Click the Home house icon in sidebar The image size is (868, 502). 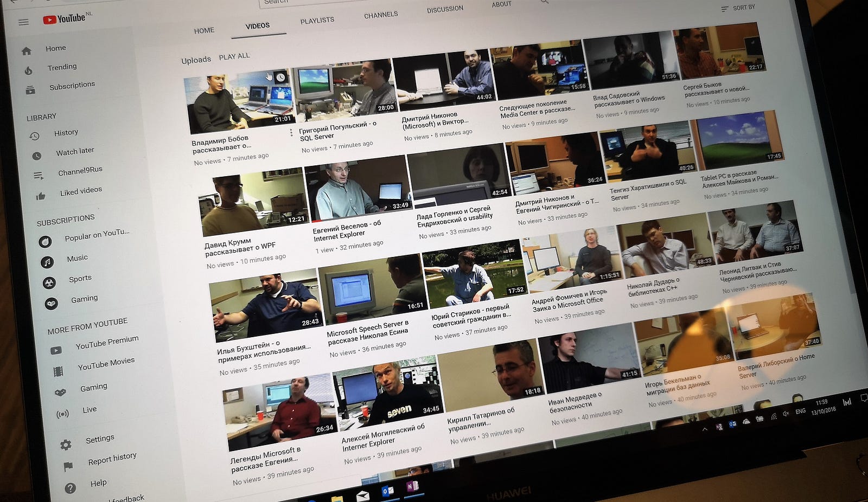pos(27,51)
